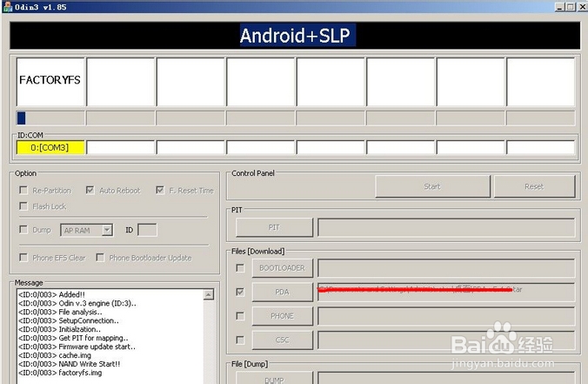Select the 'Firmware update start..' log line
The width and height of the screenshot is (588, 384).
point(77,347)
